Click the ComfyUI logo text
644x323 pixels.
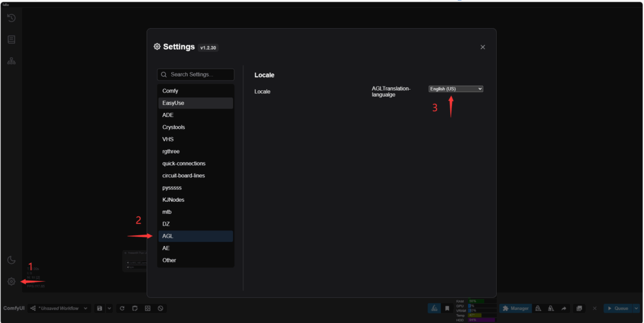click(x=14, y=308)
